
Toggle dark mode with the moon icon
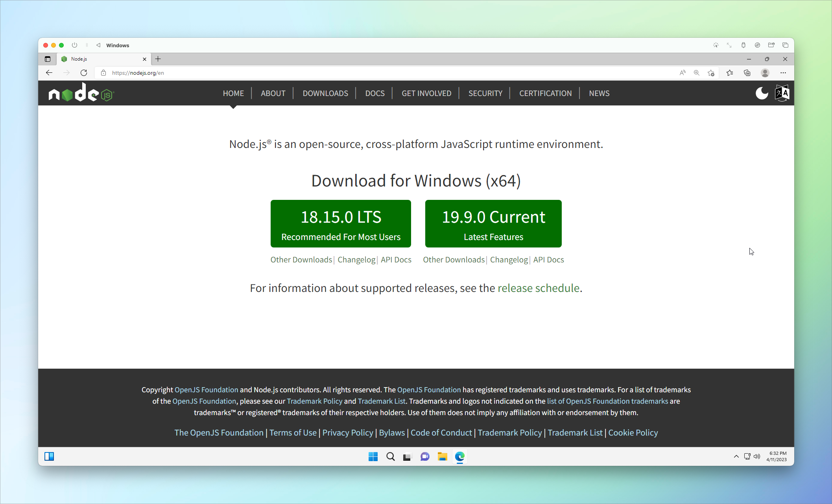[762, 93]
